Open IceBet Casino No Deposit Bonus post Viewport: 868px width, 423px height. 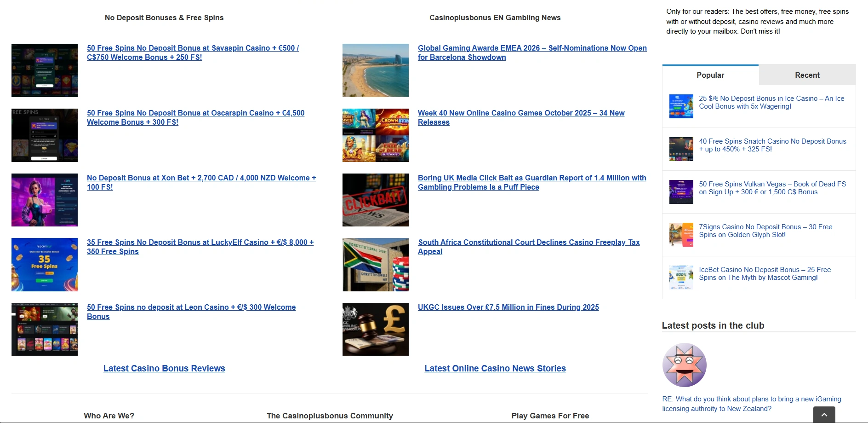coord(765,273)
